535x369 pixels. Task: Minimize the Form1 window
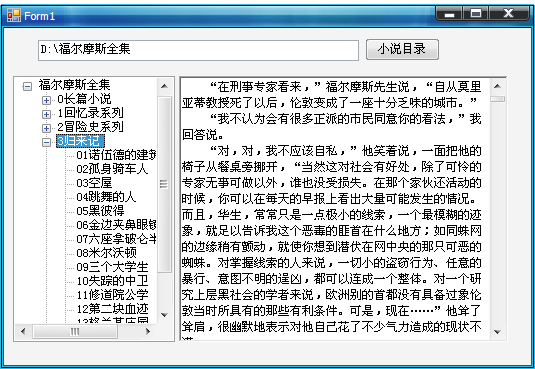point(449,14)
